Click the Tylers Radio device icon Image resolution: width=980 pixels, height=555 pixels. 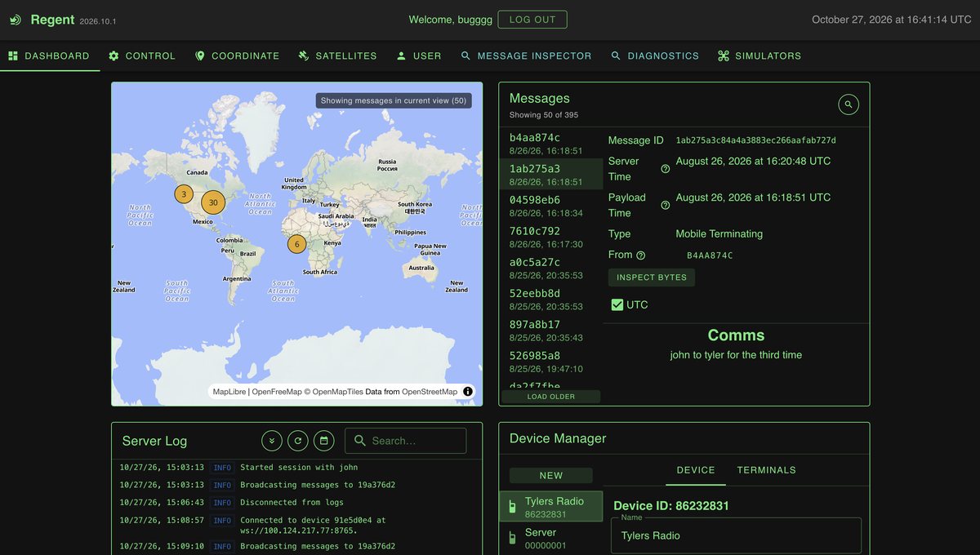(x=512, y=507)
